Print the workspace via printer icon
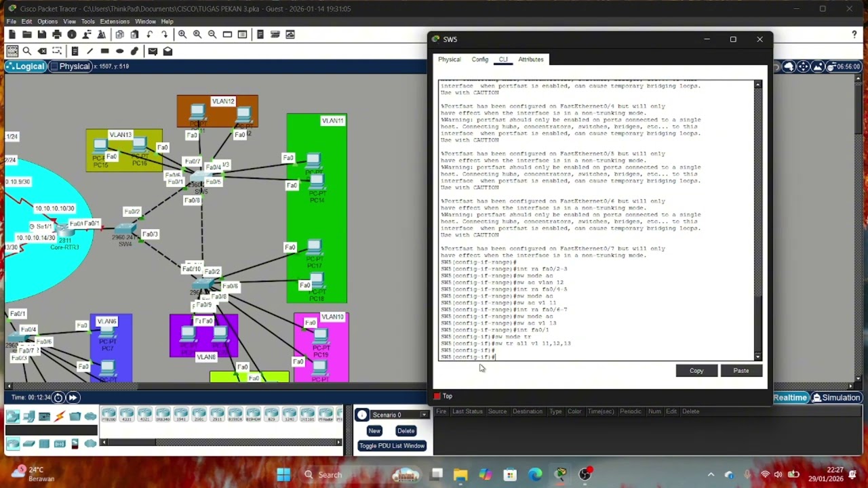The image size is (868, 488). click(x=56, y=35)
